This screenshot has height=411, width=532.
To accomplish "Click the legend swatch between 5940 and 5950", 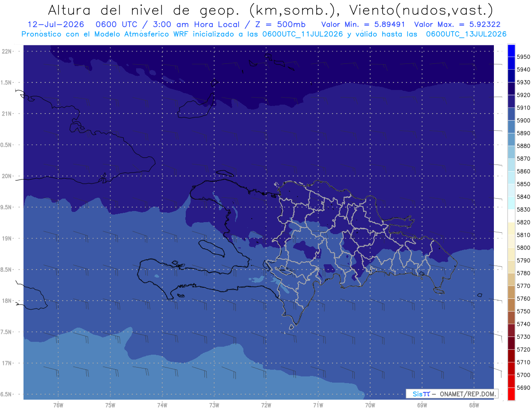I will pos(511,63).
